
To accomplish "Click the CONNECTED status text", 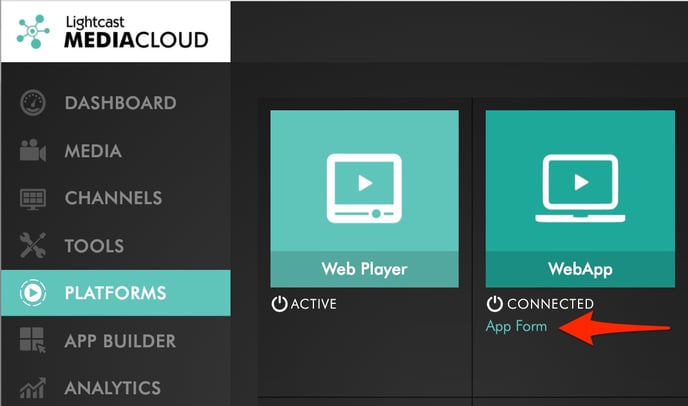I will (550, 304).
